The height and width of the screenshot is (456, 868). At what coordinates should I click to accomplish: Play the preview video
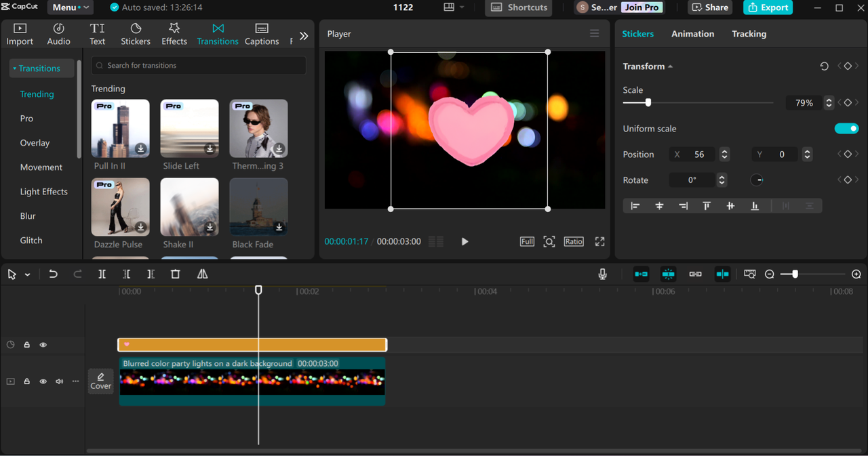click(x=465, y=241)
